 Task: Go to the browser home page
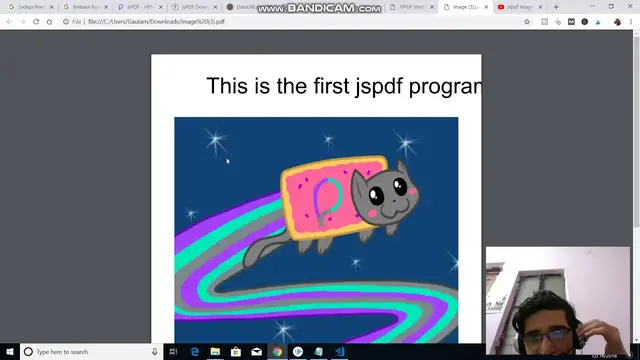coord(49,22)
